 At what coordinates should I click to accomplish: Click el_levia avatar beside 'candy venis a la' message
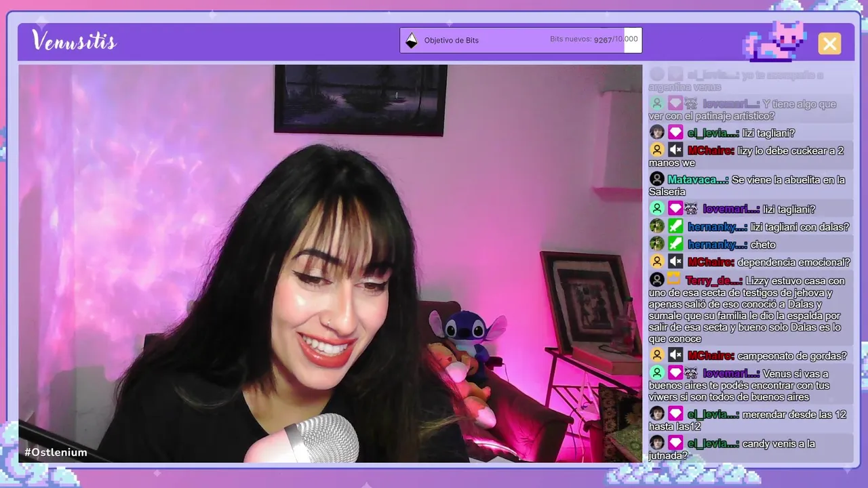coord(656,443)
